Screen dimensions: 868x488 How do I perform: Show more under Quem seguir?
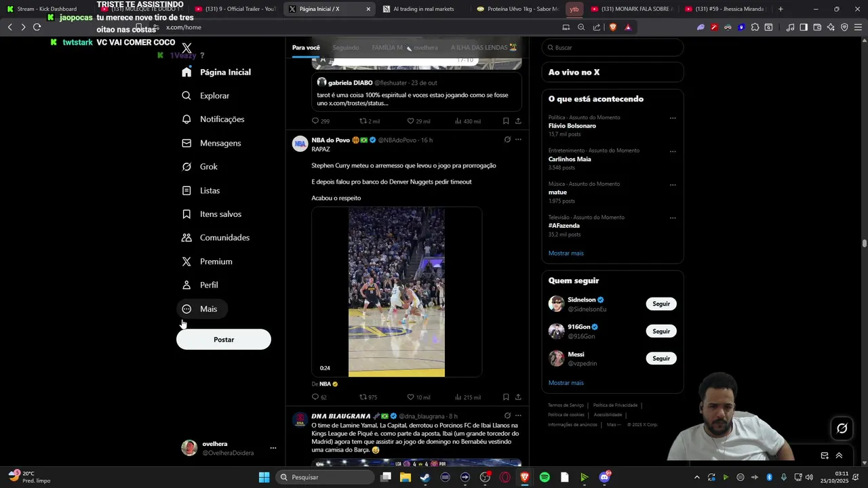[x=566, y=383]
